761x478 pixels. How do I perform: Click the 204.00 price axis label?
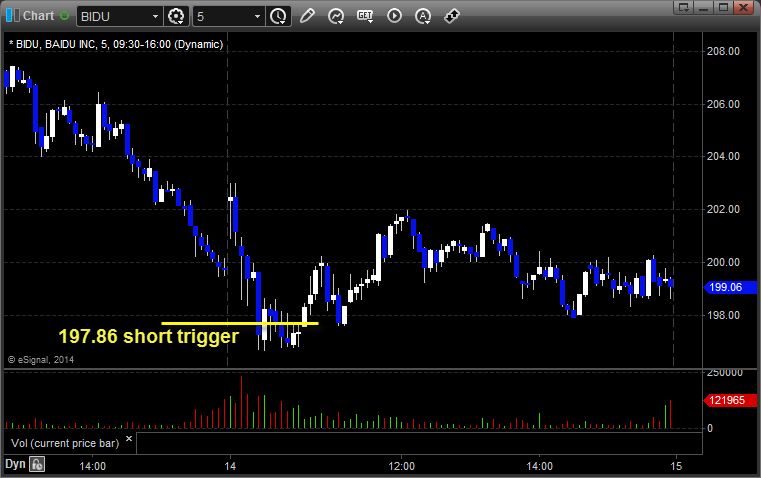point(723,156)
